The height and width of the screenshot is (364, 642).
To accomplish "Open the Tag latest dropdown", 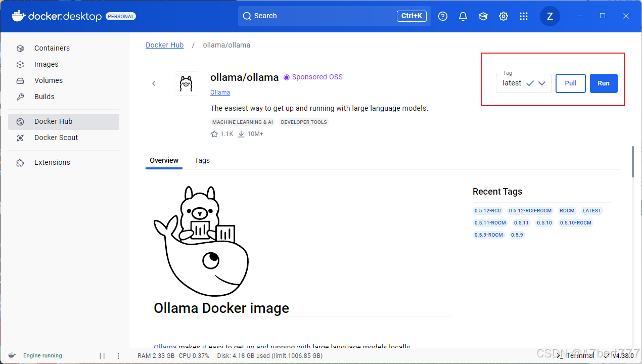I will (524, 83).
